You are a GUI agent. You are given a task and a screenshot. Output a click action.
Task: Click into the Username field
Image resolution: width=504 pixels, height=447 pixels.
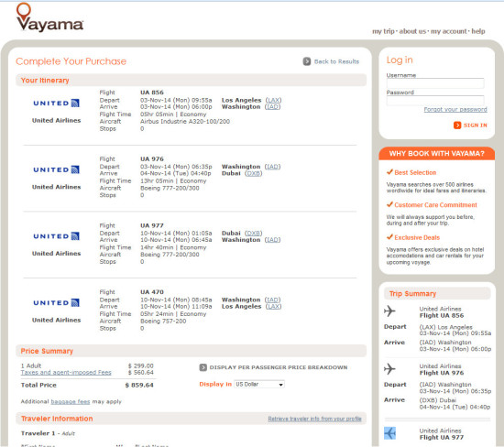435,83
